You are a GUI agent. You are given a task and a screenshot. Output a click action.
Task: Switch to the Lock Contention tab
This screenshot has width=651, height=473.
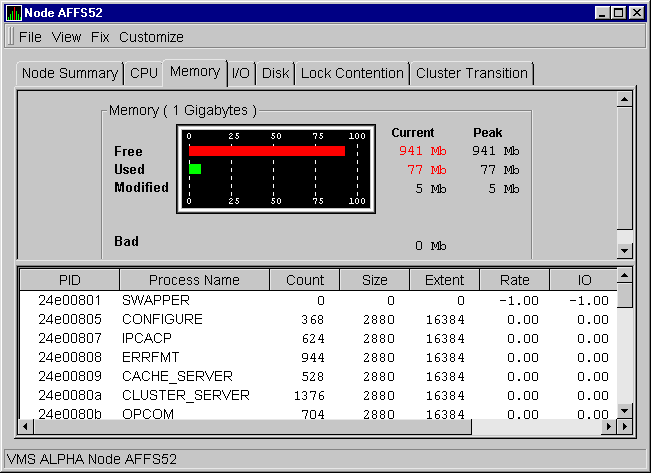(352, 73)
